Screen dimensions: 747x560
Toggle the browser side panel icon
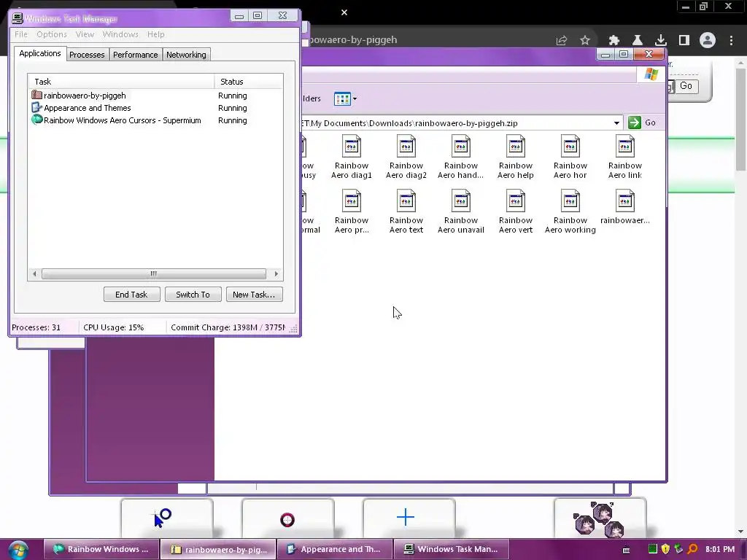[684, 40]
